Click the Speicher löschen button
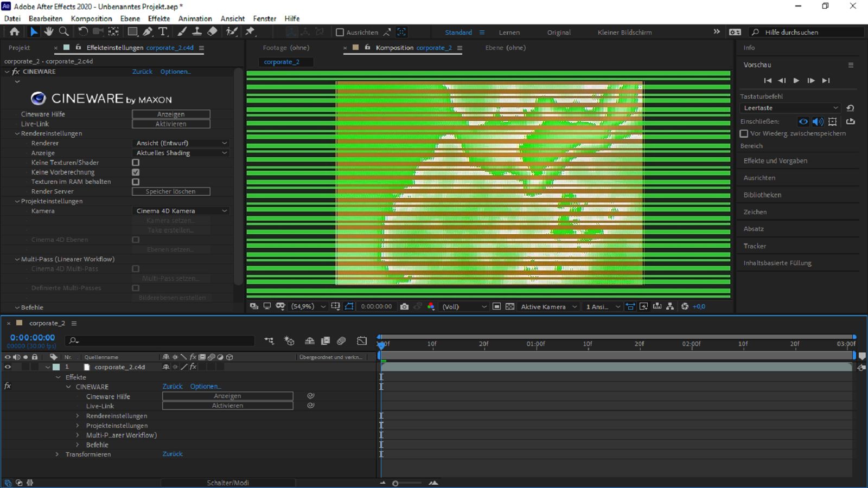The height and width of the screenshot is (488, 868). [171, 191]
